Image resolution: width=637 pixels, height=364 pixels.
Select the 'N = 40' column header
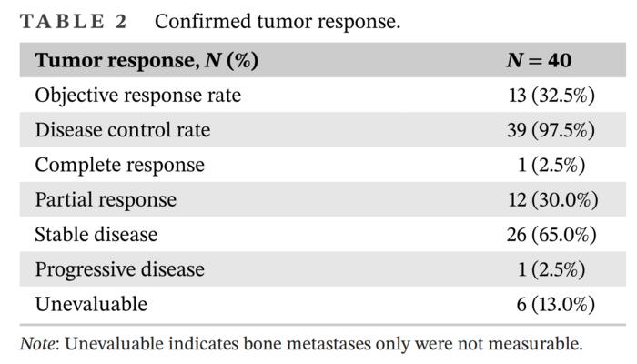[539, 61]
